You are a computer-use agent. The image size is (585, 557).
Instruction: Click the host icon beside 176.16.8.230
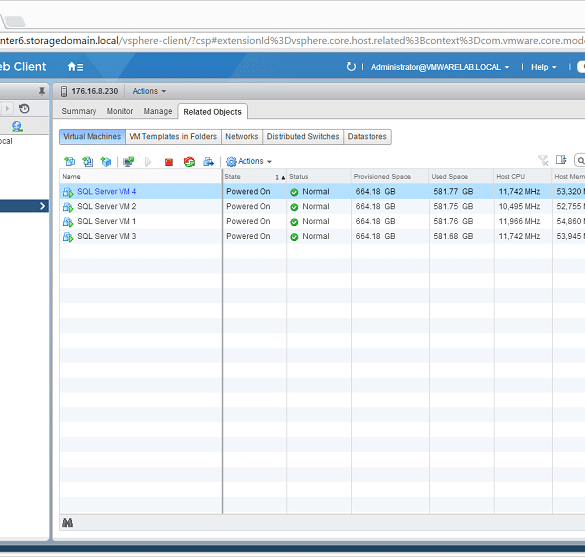(x=64, y=91)
